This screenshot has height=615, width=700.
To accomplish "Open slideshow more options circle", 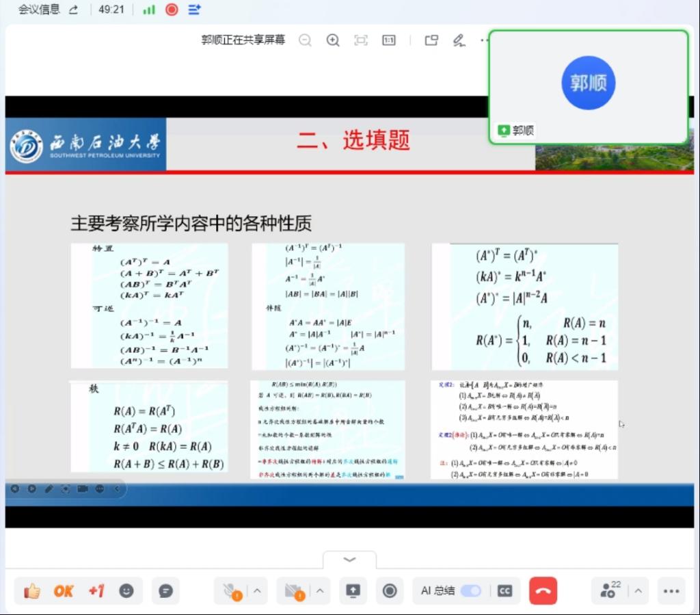I will pos(100,489).
